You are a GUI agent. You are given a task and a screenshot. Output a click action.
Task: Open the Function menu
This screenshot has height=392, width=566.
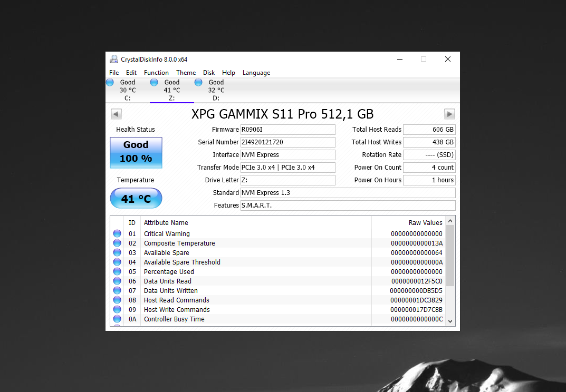pyautogui.click(x=156, y=73)
